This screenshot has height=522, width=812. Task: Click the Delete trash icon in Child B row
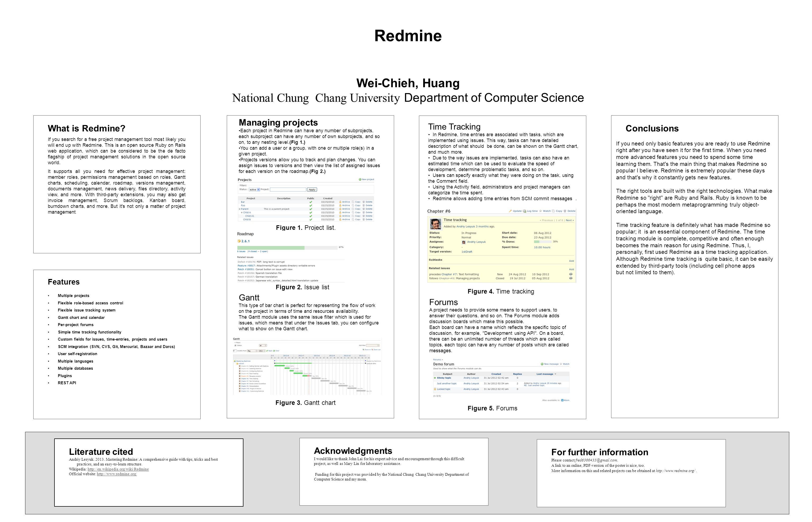click(x=364, y=219)
